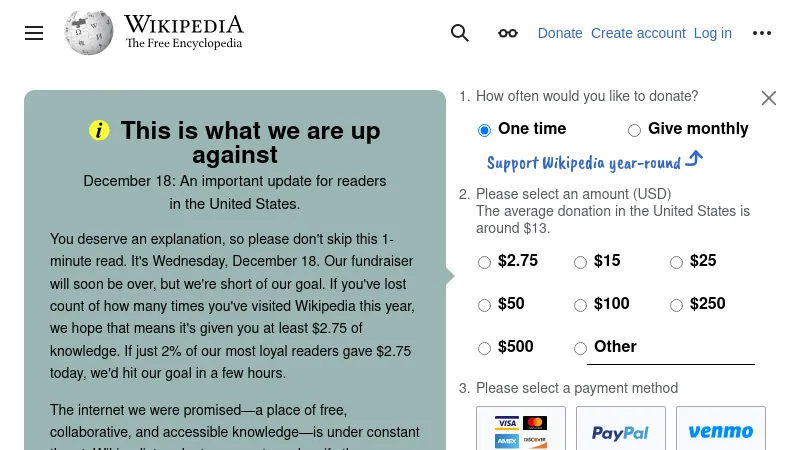This screenshot has height=450, width=800.
Task: Open the hamburger main menu
Action: pyautogui.click(x=34, y=33)
